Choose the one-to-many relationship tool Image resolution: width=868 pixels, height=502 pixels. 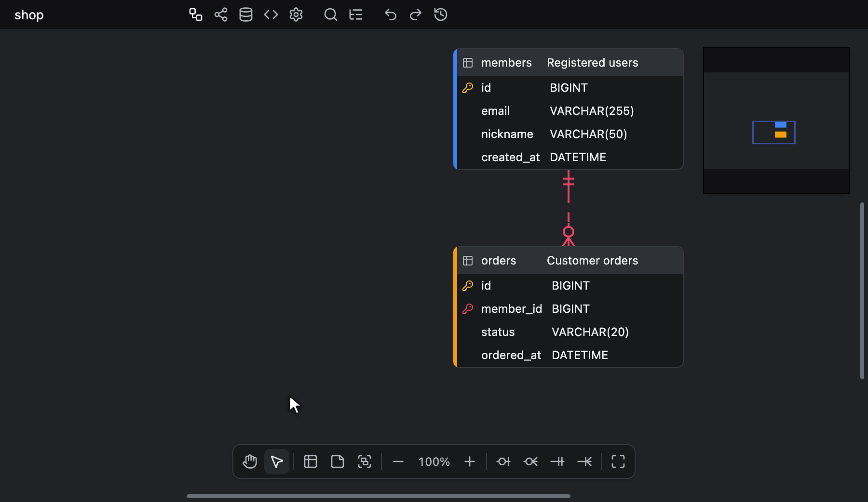pyautogui.click(x=584, y=461)
